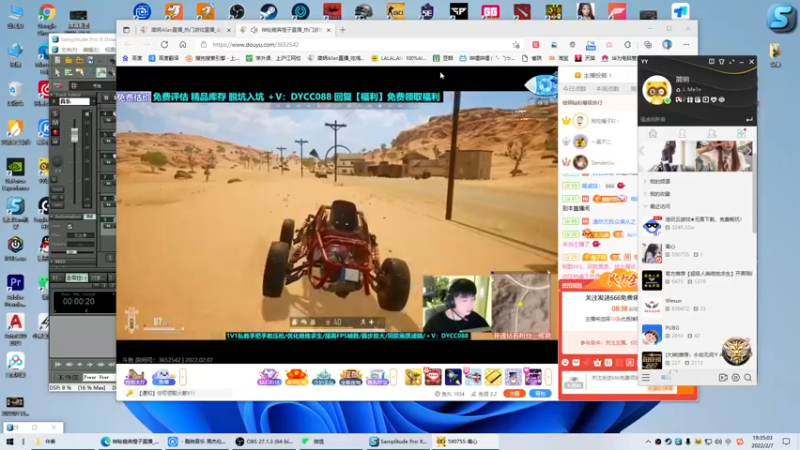Image resolution: width=800 pixels, height=450 pixels.
Task: Open the browser profile avatar
Action: pos(667,44)
